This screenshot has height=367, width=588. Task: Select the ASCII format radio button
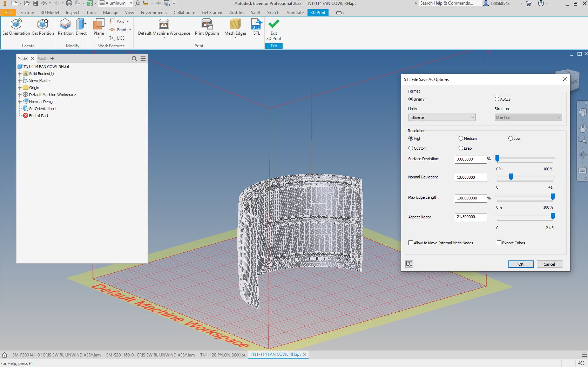coord(497,99)
